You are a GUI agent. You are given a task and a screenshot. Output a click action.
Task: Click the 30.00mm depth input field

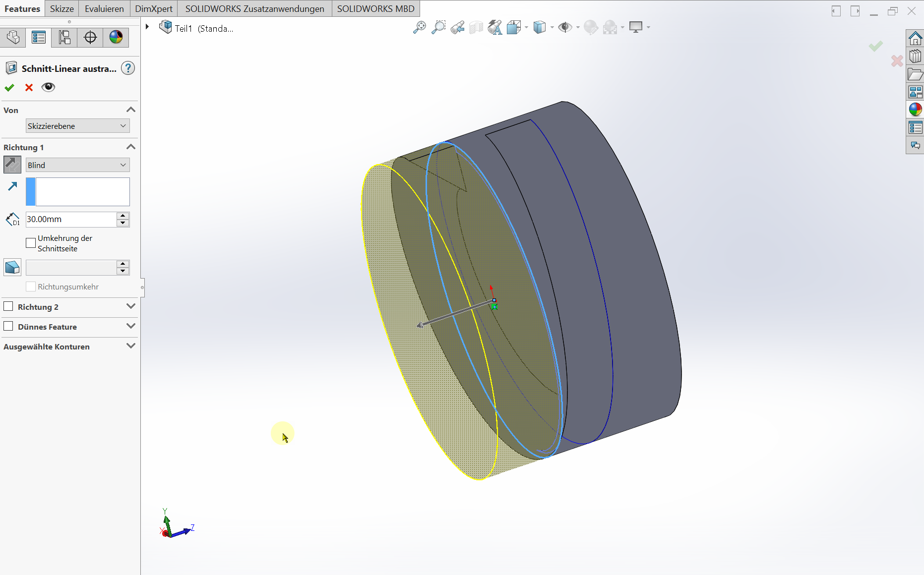pos(71,219)
